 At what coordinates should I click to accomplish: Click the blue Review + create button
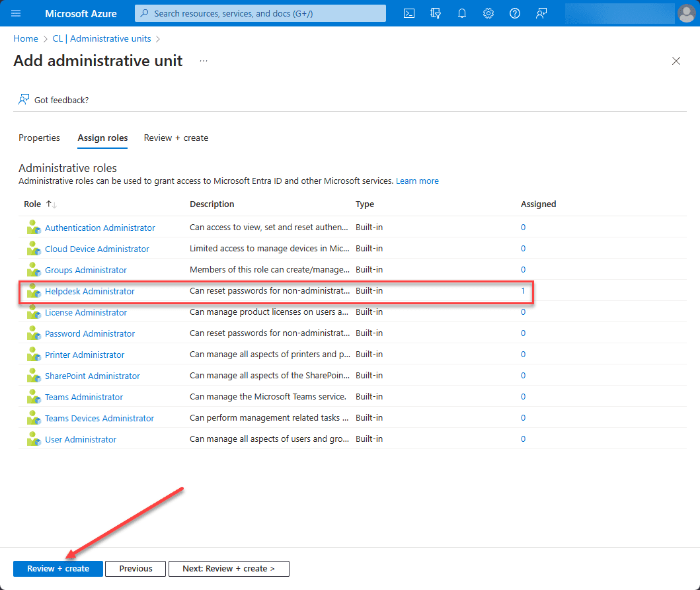58,569
